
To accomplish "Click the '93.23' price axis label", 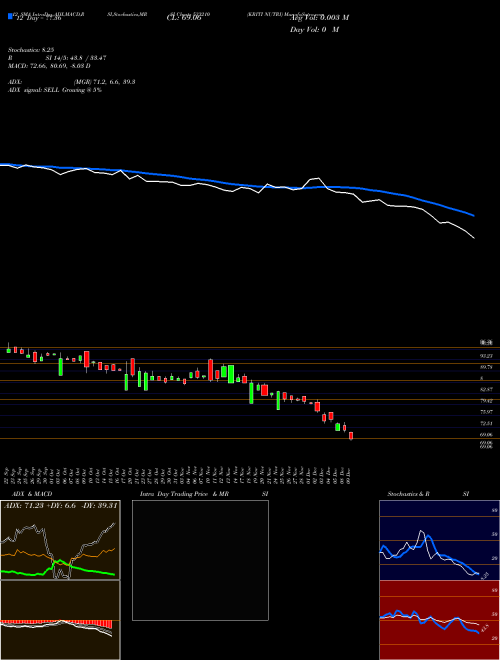I will pos(487,356).
